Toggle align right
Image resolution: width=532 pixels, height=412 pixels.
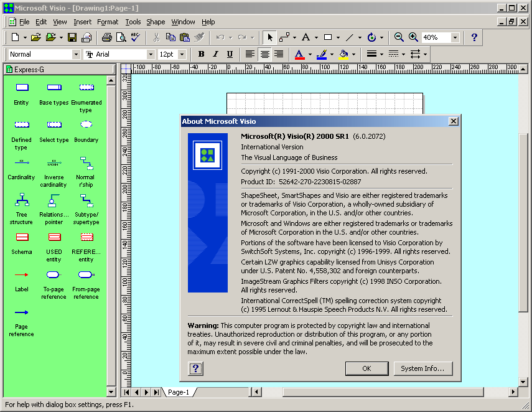pos(279,54)
